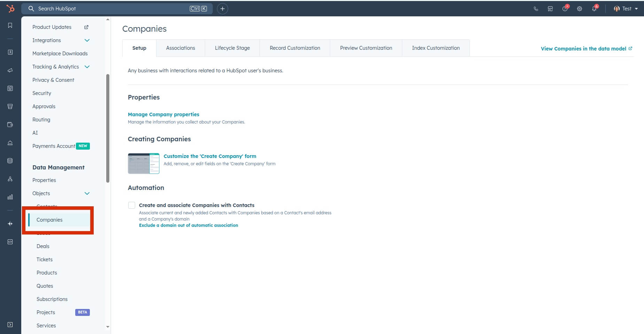Viewport: 644px width, 334px height.
Task: Collapse the Objects section
Action: point(87,193)
